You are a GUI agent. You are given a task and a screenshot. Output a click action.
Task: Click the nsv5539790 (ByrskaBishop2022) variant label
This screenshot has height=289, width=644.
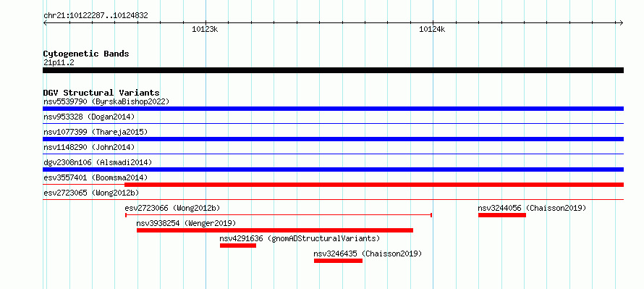tap(106, 101)
